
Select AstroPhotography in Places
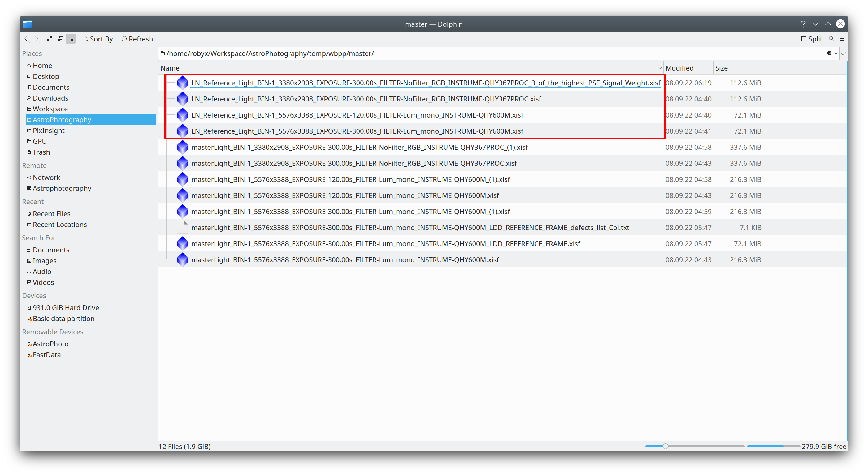pyautogui.click(x=91, y=119)
